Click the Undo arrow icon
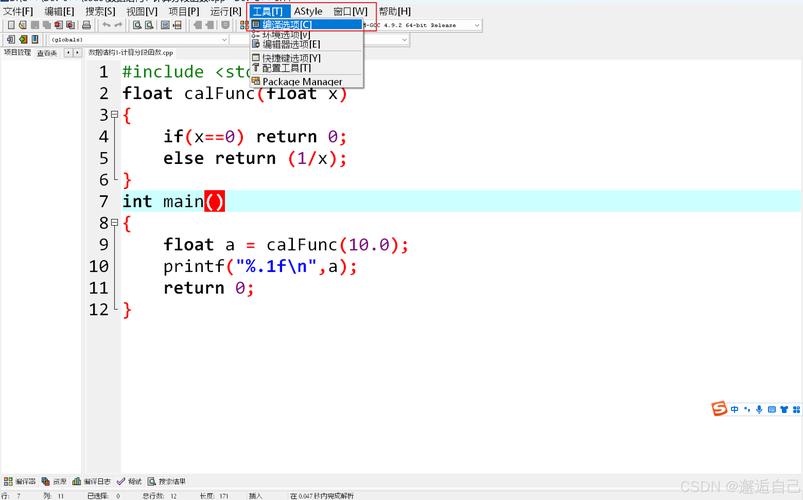Image resolution: width=803 pixels, height=500 pixels. (x=106, y=25)
